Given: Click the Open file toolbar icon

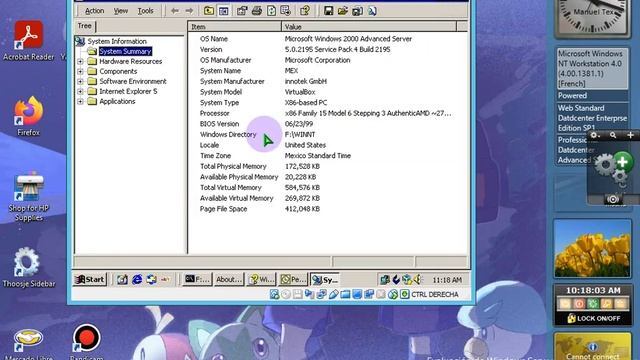Looking at the screenshot, I should pos(343,11).
